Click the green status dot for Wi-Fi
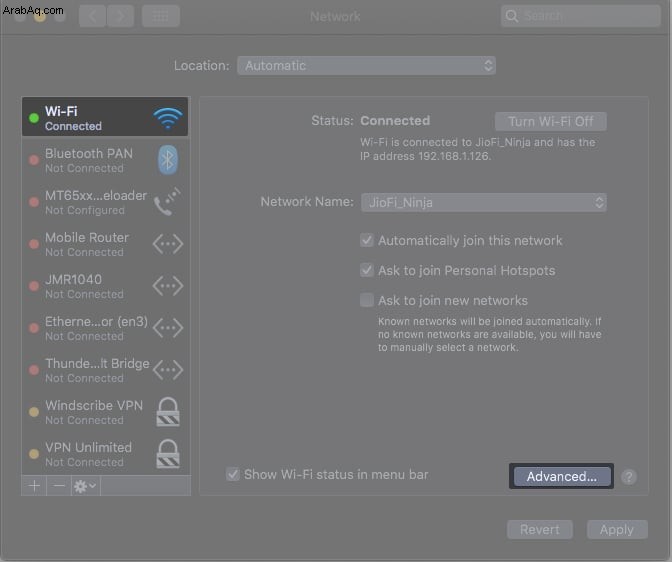 pyautogui.click(x=34, y=118)
